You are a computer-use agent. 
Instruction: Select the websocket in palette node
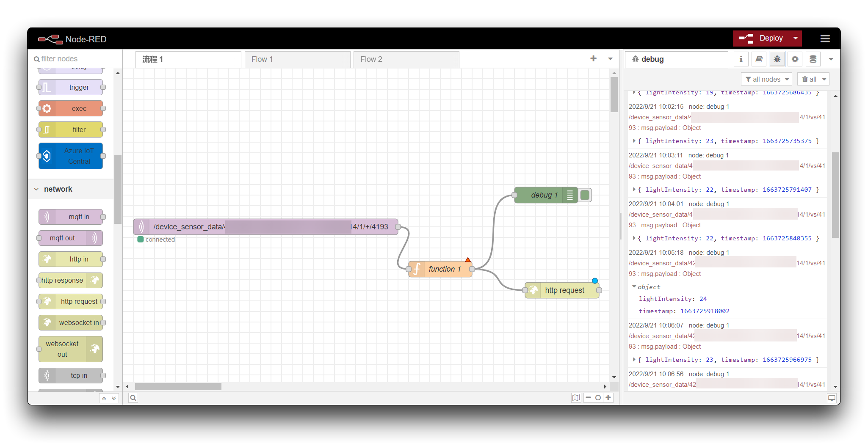click(x=71, y=322)
